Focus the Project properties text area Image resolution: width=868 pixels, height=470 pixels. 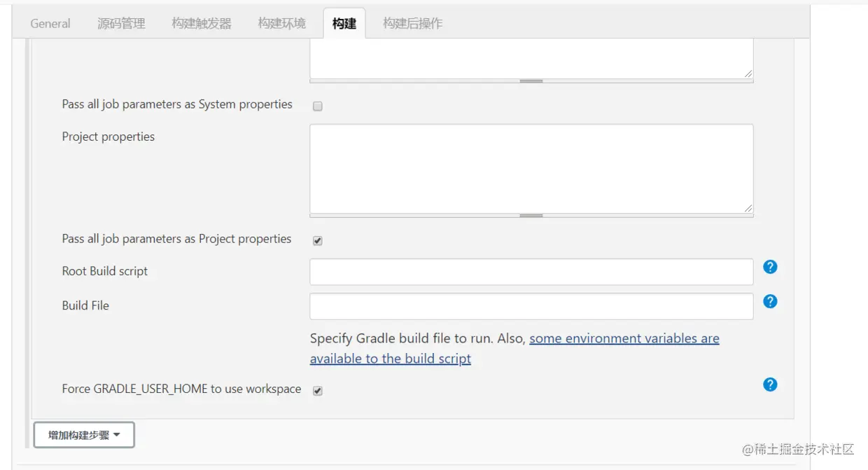click(x=531, y=169)
